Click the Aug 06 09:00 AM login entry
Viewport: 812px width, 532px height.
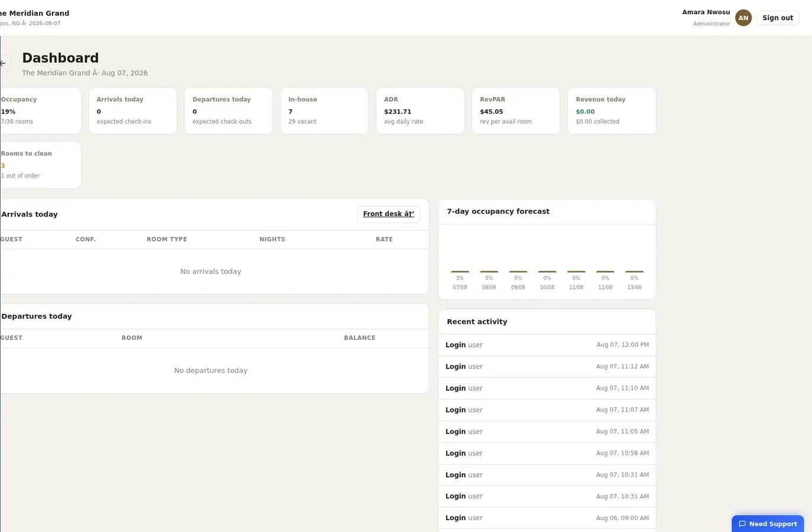pos(547,518)
